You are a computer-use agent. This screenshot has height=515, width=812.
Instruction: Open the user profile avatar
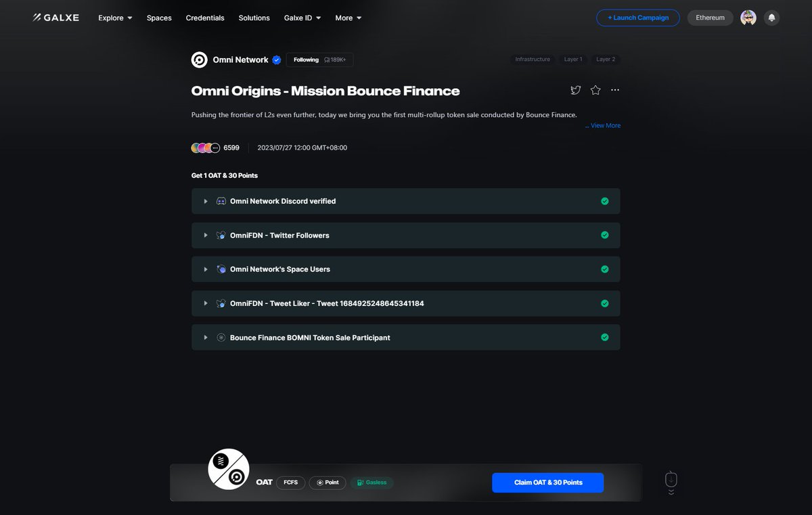click(x=748, y=18)
